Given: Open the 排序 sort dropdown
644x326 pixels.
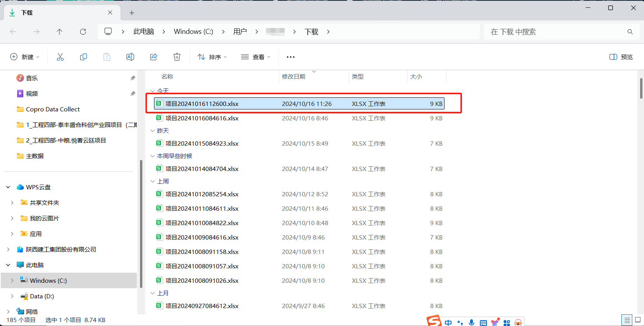Looking at the screenshot, I should point(212,57).
